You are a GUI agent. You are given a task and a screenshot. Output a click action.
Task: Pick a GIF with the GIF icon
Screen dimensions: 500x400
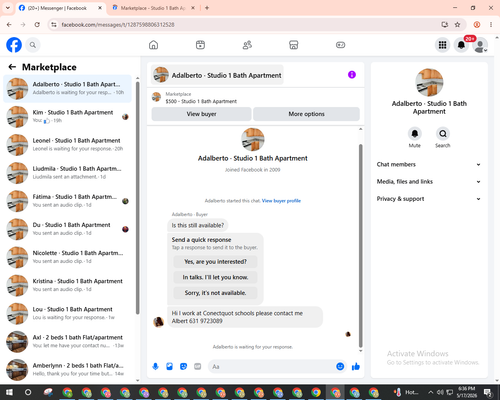(x=198, y=367)
